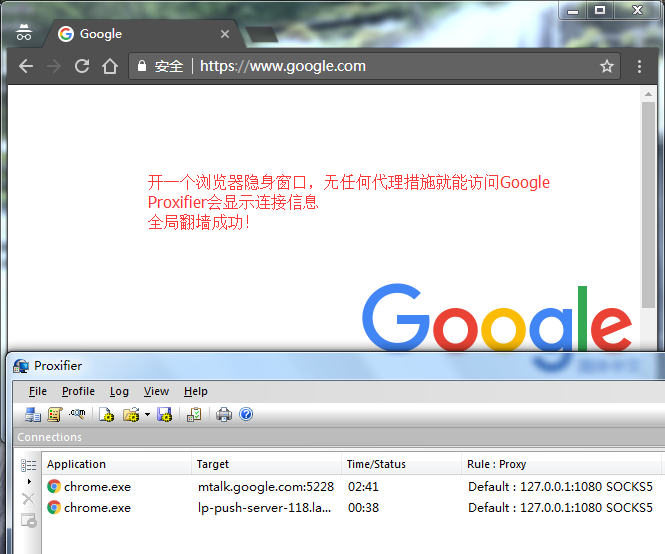Open a new Chrome tab

(262, 35)
